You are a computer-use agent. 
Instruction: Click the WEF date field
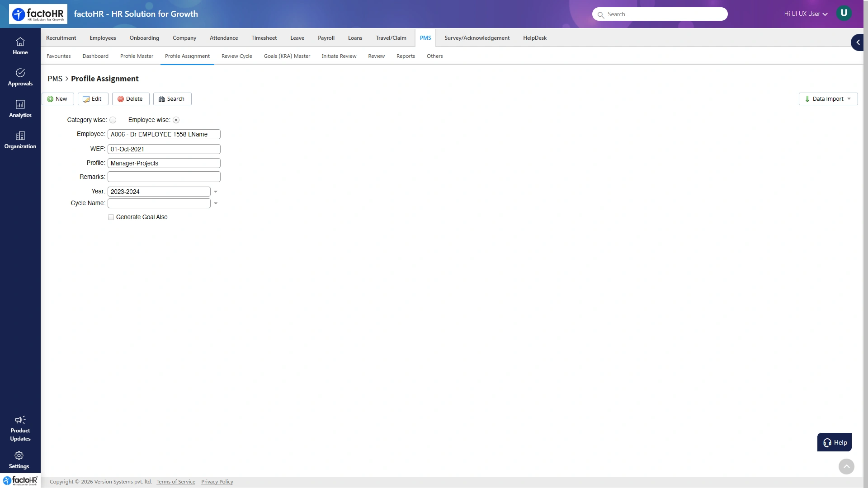[x=164, y=149]
